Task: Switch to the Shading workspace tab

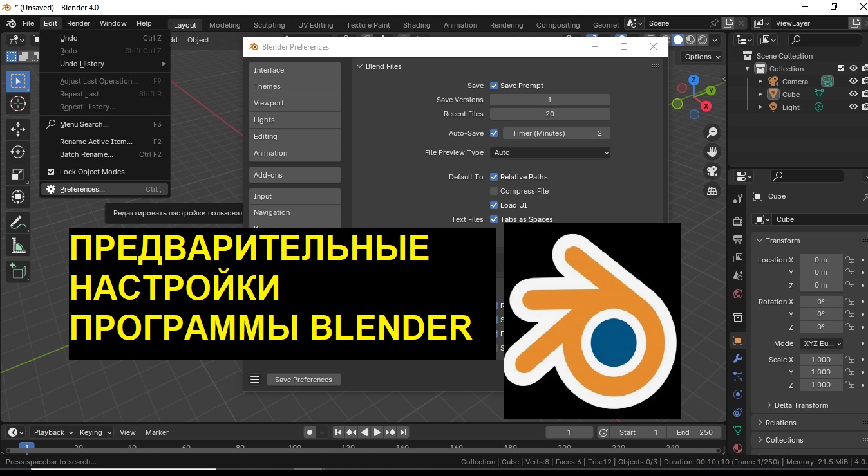Action: 417,25
